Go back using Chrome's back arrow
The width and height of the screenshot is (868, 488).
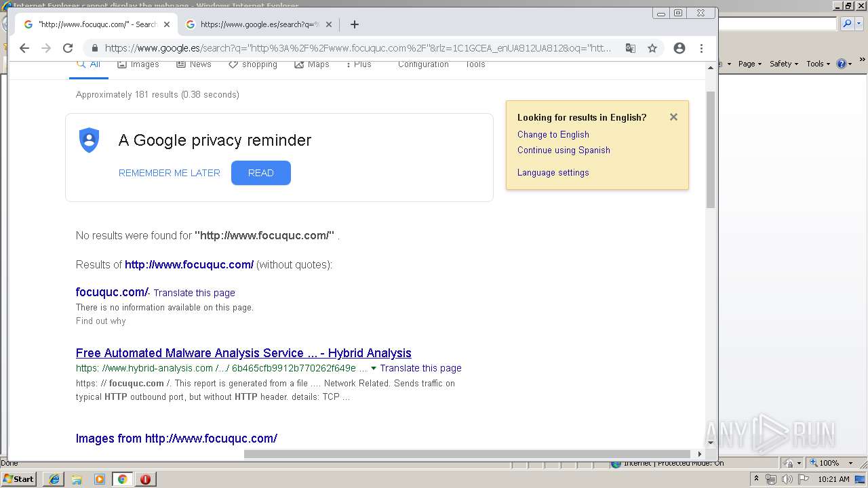pos(24,48)
